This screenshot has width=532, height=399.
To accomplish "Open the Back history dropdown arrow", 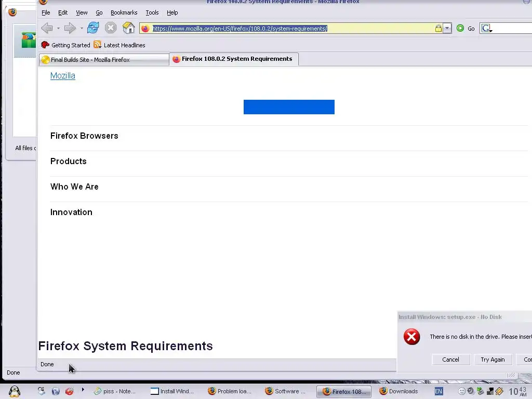I will click(x=58, y=28).
